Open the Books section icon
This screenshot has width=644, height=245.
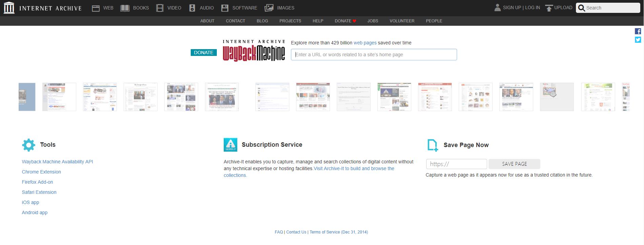125,8
